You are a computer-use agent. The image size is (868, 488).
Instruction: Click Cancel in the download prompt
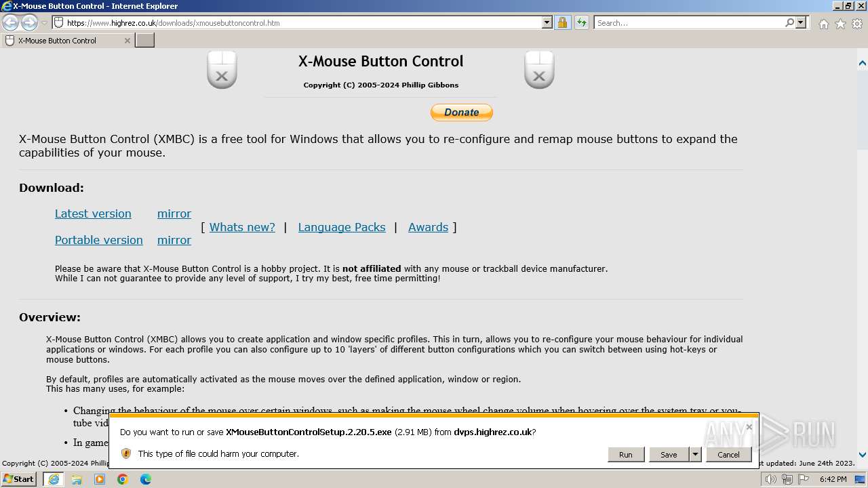[x=729, y=455]
